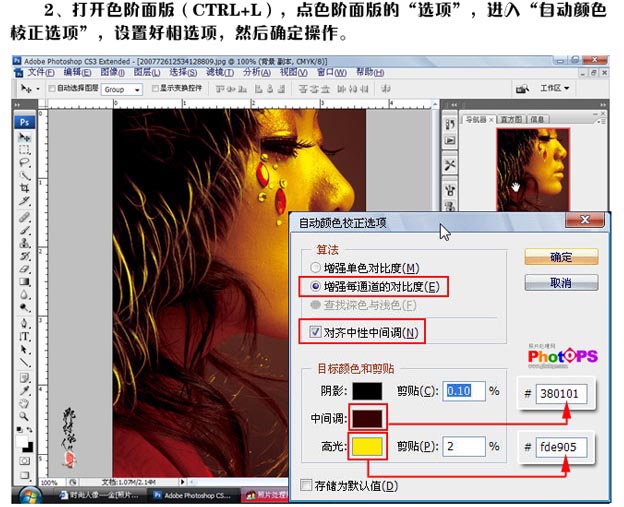This screenshot has height=507, width=624.
Task: Click the Windows Start orb
Action: (30, 495)
